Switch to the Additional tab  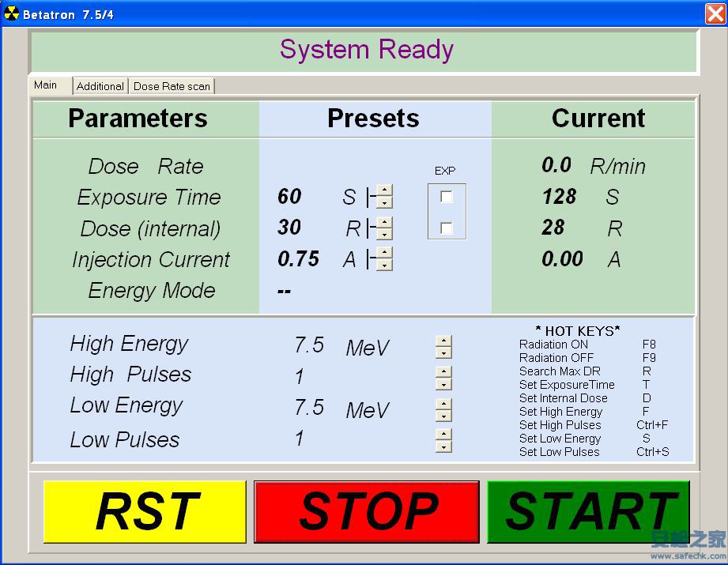click(100, 86)
